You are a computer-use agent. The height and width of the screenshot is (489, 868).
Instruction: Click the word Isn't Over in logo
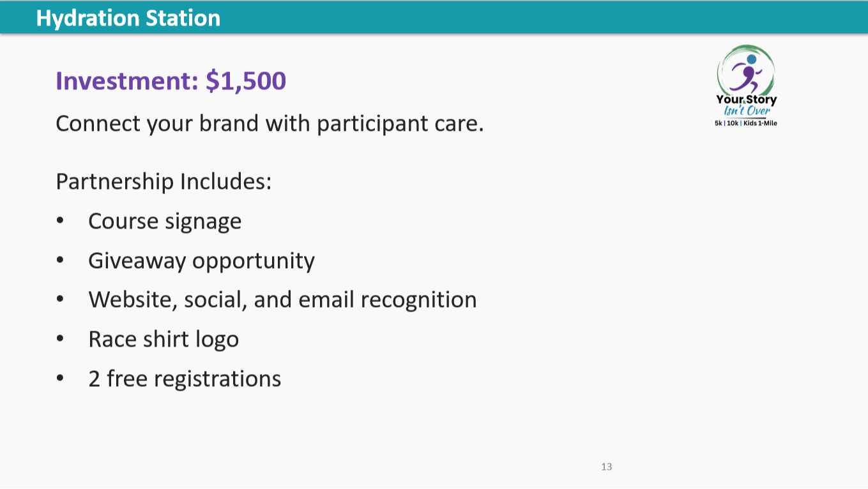click(746, 110)
